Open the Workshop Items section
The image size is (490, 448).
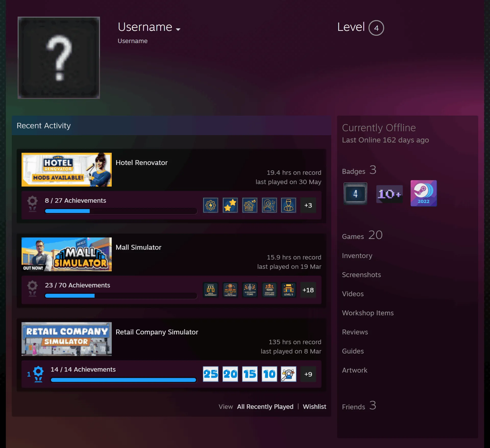368,313
